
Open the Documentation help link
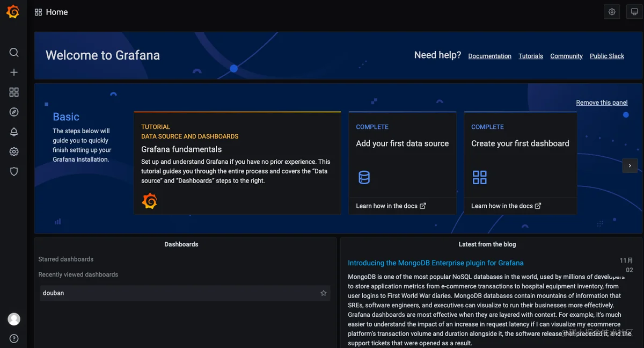490,56
